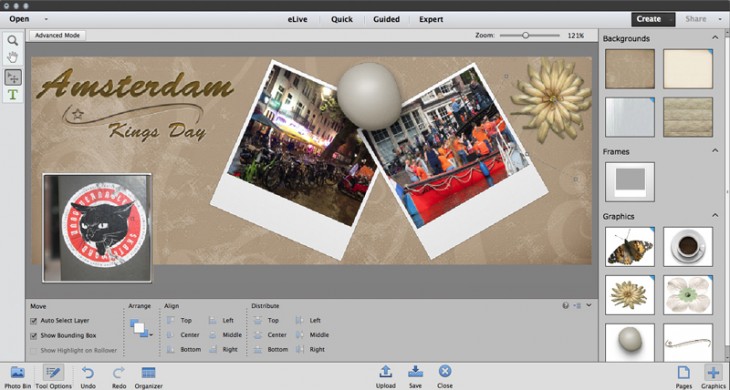Open the tool options panel menu
The image size is (730, 390).
pos(577,306)
